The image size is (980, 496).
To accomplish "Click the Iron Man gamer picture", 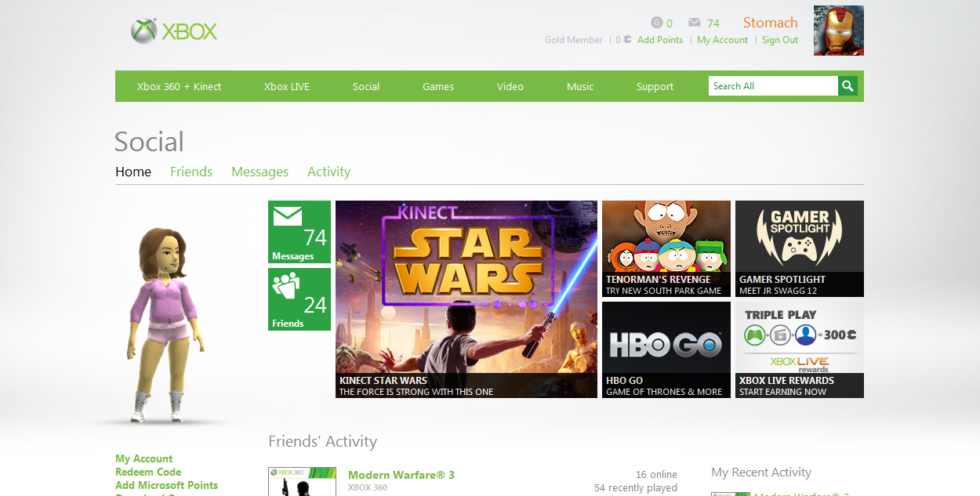I will click(839, 31).
